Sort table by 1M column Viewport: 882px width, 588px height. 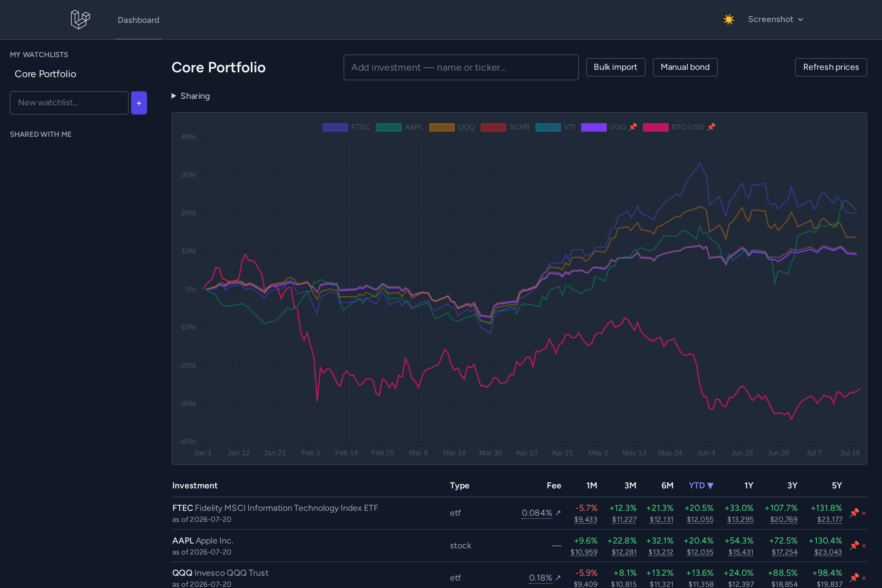coord(592,486)
